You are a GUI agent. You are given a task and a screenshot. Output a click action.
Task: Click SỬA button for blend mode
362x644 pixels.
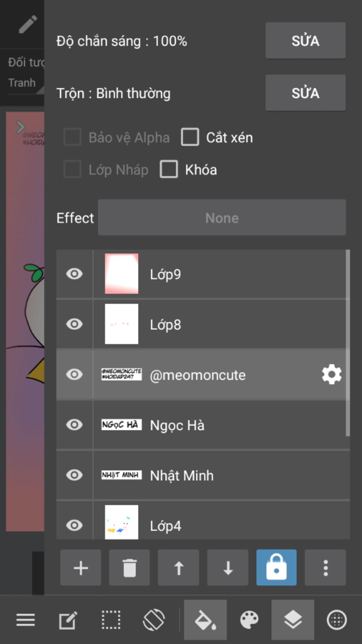(x=305, y=93)
